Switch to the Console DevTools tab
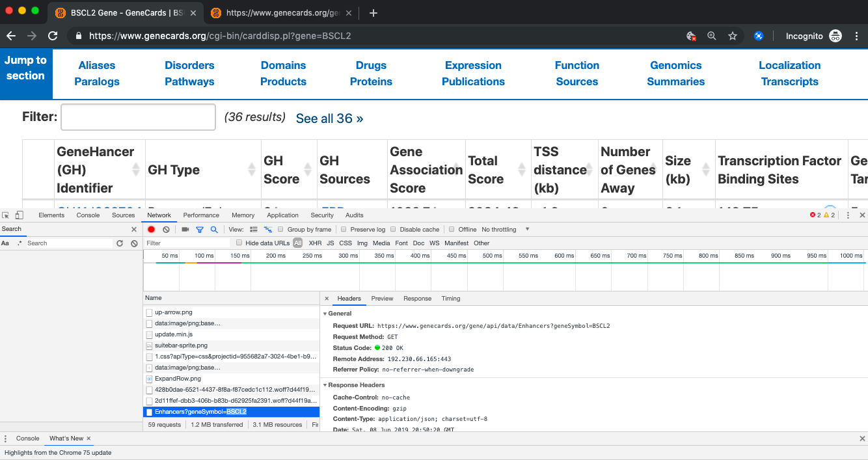The height and width of the screenshot is (460, 868). pos(88,215)
